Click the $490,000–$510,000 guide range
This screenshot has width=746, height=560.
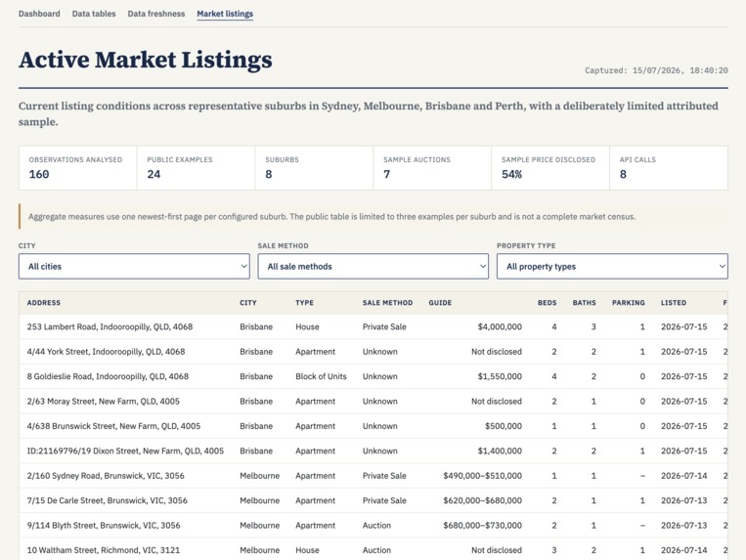click(x=482, y=476)
